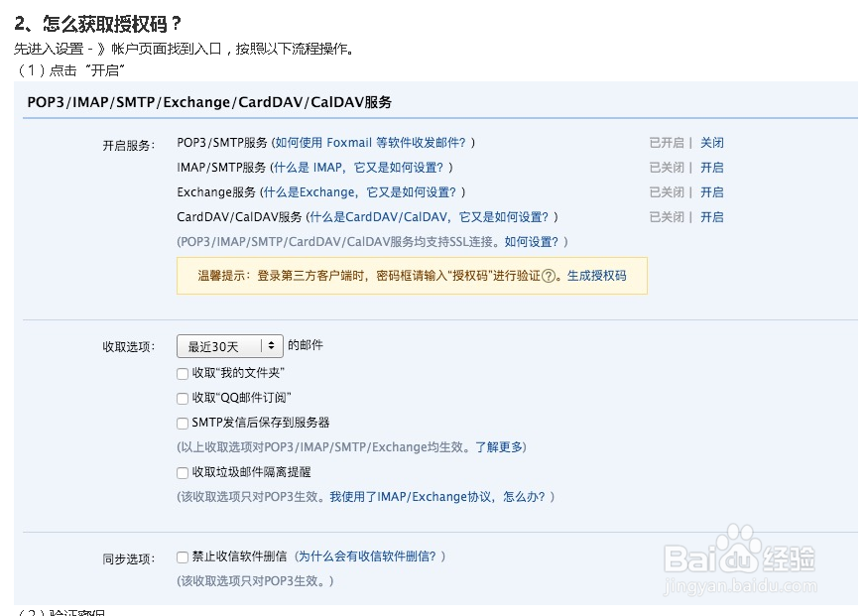This screenshot has width=866, height=616.
Task: 查看"为什么会有收信软件删信"说明
Action: click(369, 555)
